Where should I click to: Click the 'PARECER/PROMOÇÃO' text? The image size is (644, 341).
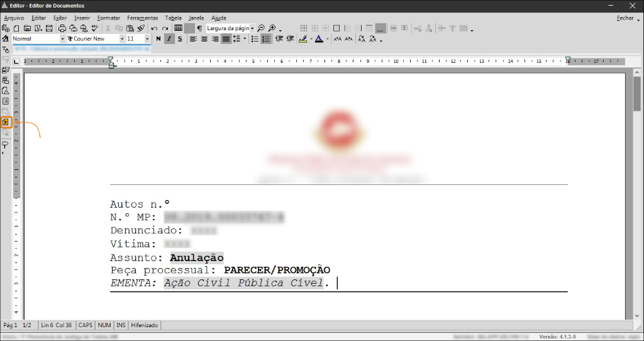(277, 270)
